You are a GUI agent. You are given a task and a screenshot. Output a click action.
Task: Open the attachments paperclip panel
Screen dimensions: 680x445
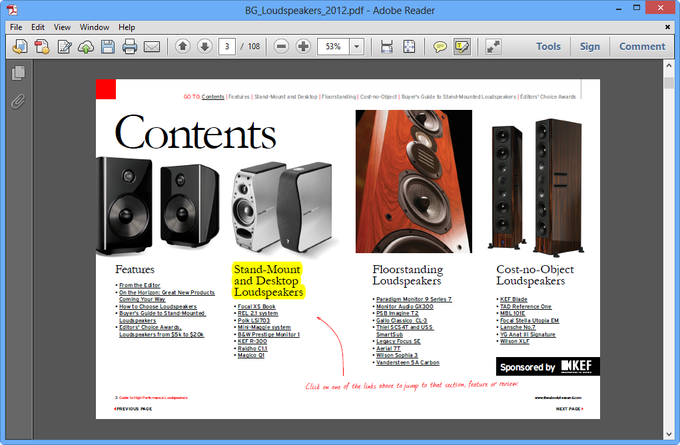pyautogui.click(x=18, y=101)
